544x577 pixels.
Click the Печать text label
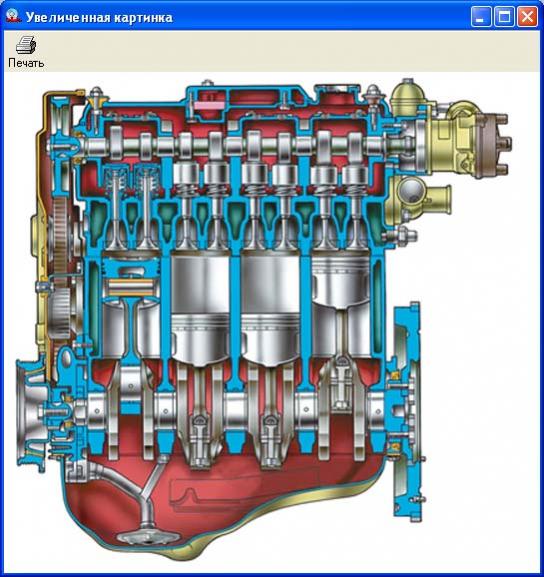26,63
